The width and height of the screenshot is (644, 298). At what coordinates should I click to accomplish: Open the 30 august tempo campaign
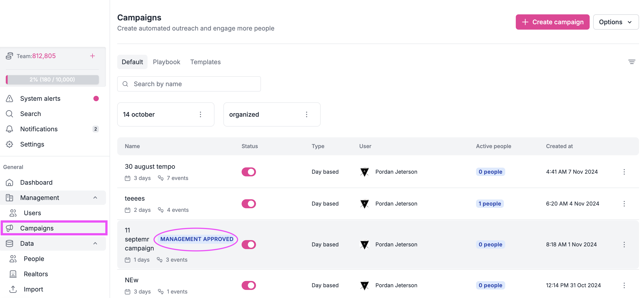pos(150,166)
